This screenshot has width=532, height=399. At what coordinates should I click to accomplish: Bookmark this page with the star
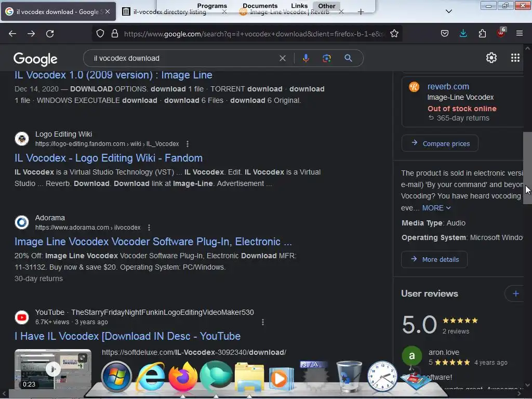click(394, 34)
